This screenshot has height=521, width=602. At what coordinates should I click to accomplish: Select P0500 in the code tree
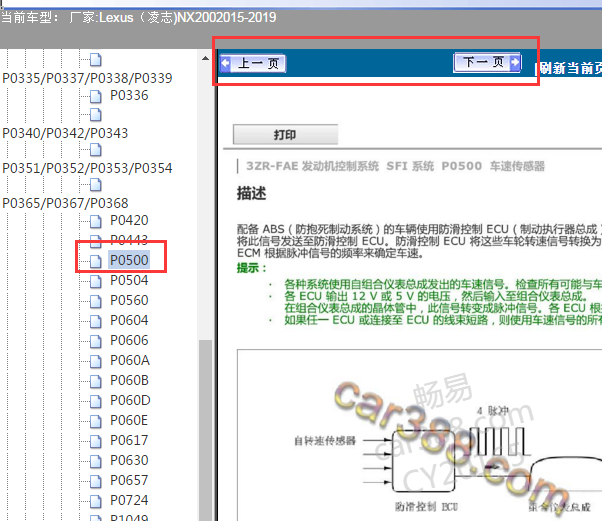tap(129, 260)
